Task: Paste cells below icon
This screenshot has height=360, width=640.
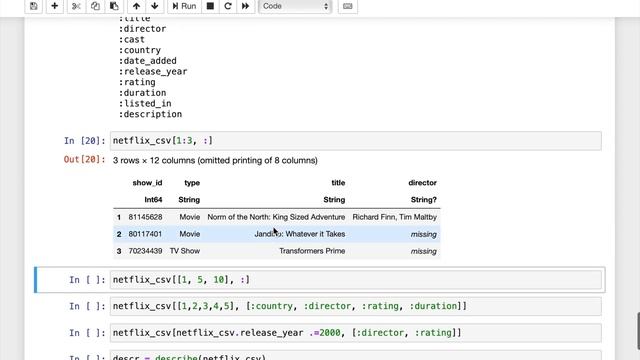Action: (x=114, y=6)
